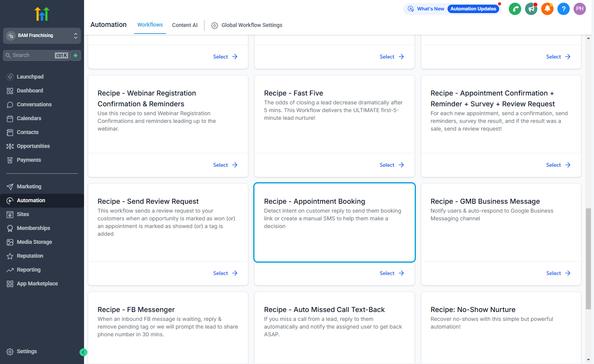594x364 pixels.
Task: Click the green phone dialer icon
Action: pos(515,9)
